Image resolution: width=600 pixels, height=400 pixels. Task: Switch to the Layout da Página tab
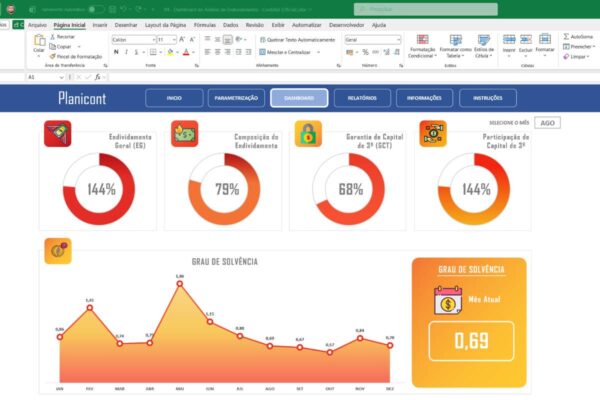click(x=165, y=25)
